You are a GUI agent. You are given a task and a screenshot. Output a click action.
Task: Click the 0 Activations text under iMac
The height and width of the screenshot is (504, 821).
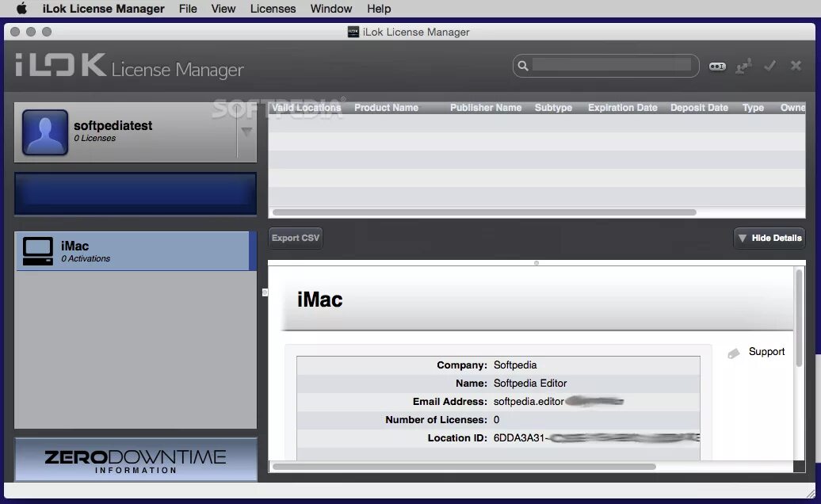[86, 258]
